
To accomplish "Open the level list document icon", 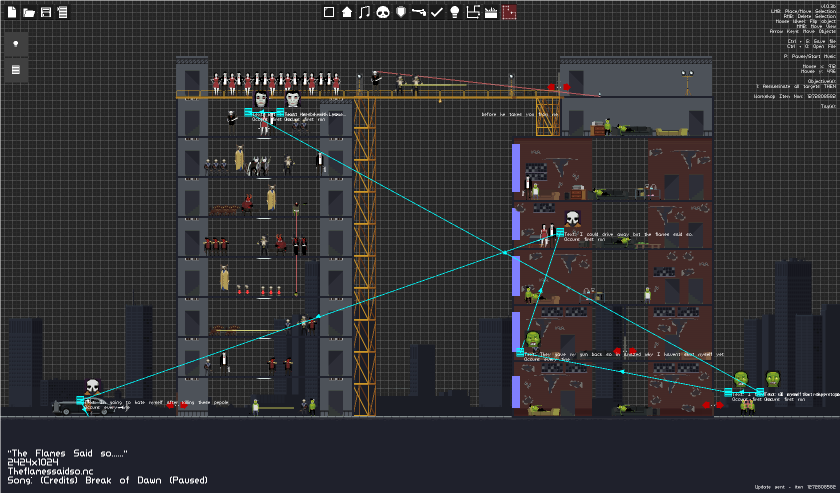I will tap(63, 12).
